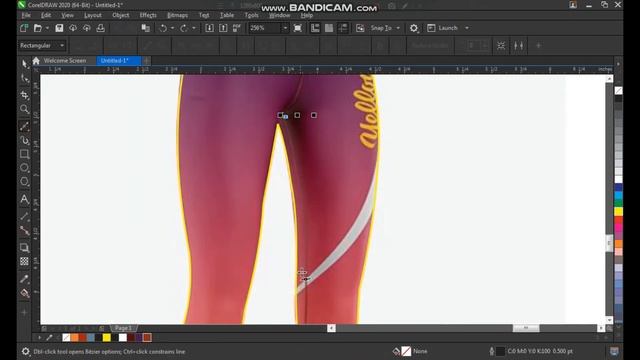Expand the zoom level dropdown arrow

(285, 28)
